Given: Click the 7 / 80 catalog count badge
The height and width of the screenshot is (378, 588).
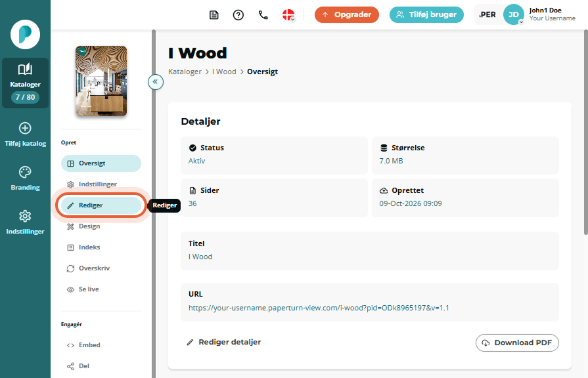Looking at the screenshot, I should coord(25,97).
